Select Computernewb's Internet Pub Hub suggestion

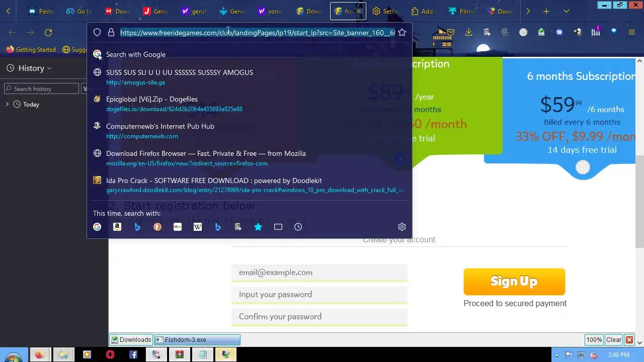[x=250, y=131]
